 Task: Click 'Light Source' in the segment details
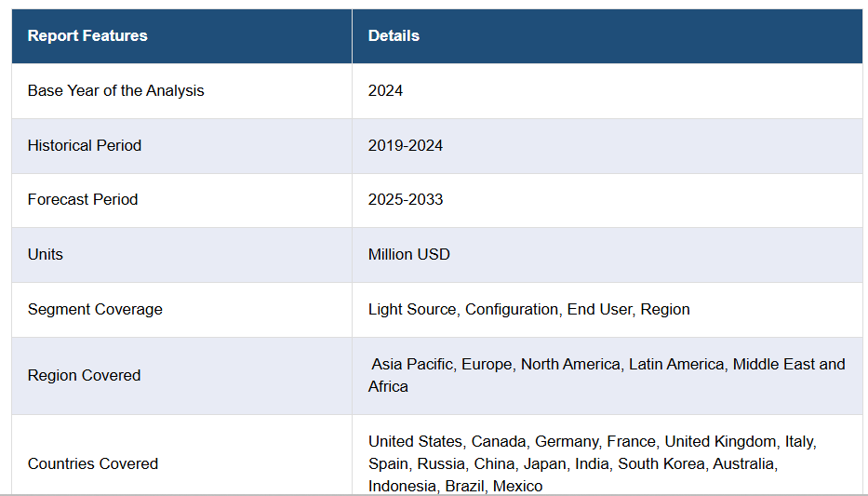pyautogui.click(x=412, y=310)
